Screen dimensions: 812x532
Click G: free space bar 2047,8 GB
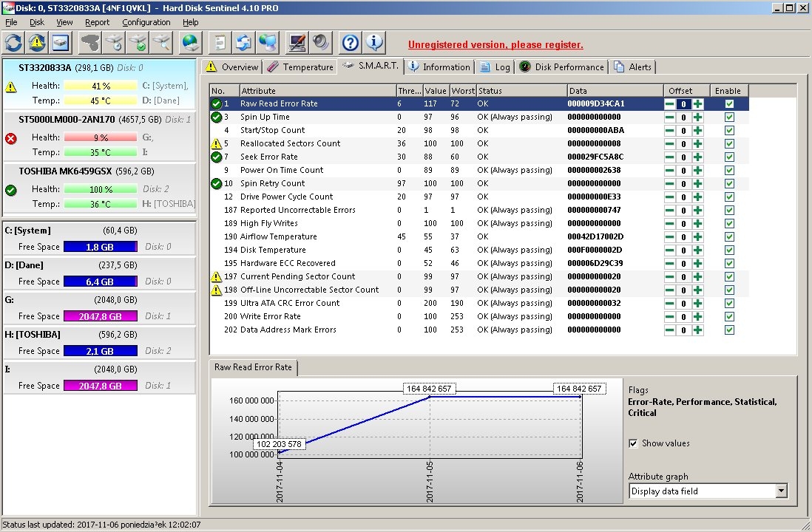point(101,316)
